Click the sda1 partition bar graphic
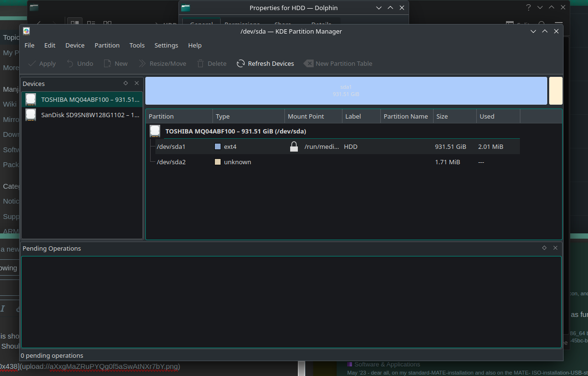588x376 pixels. coord(346,91)
